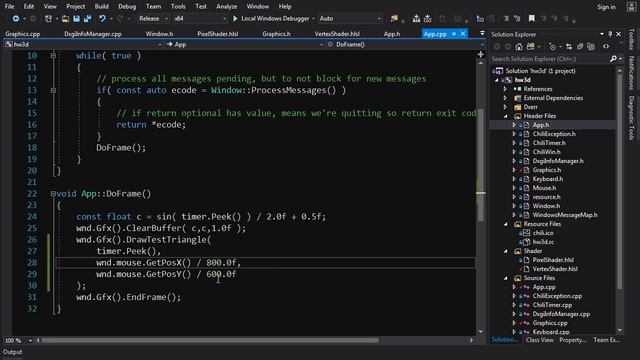Viewport: 640px width, 360px height.
Task: Click the Collapse All icon in Solution Explorer
Action: point(580,47)
